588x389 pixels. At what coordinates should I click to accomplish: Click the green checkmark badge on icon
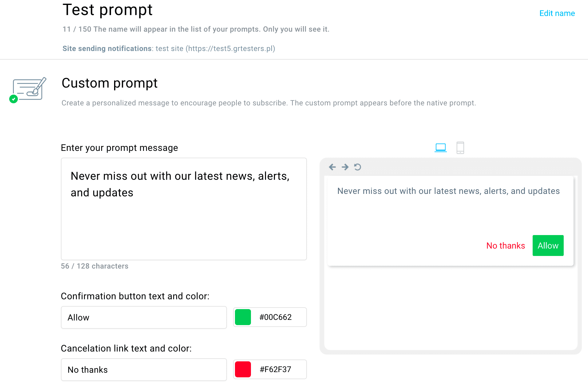pos(14,99)
